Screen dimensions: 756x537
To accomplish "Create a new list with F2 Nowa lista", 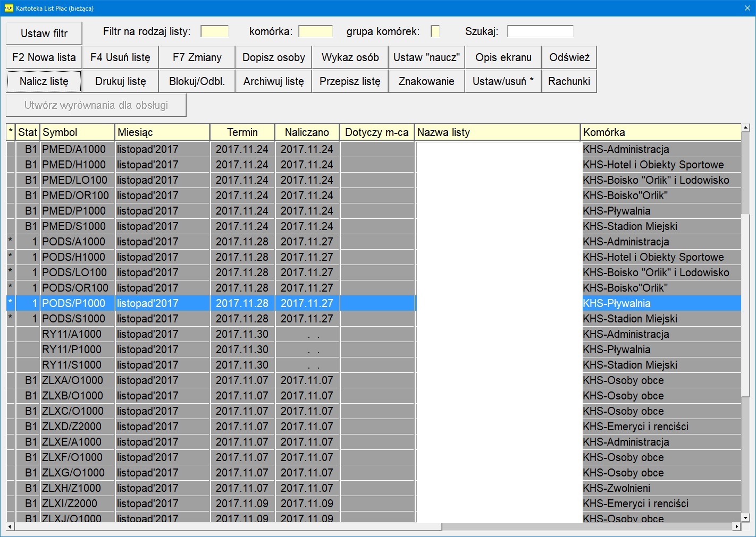I will point(44,57).
